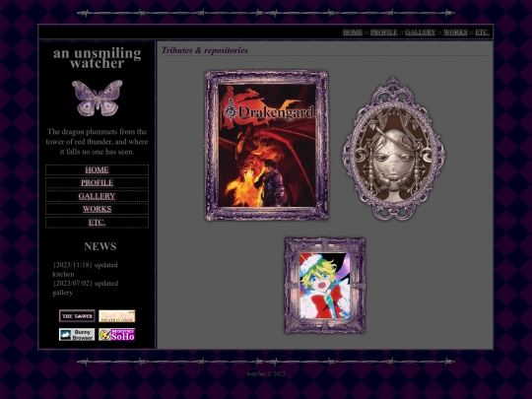Click the {2023/11/18} updated kitchen entry
532x399 pixels.
click(x=85, y=269)
